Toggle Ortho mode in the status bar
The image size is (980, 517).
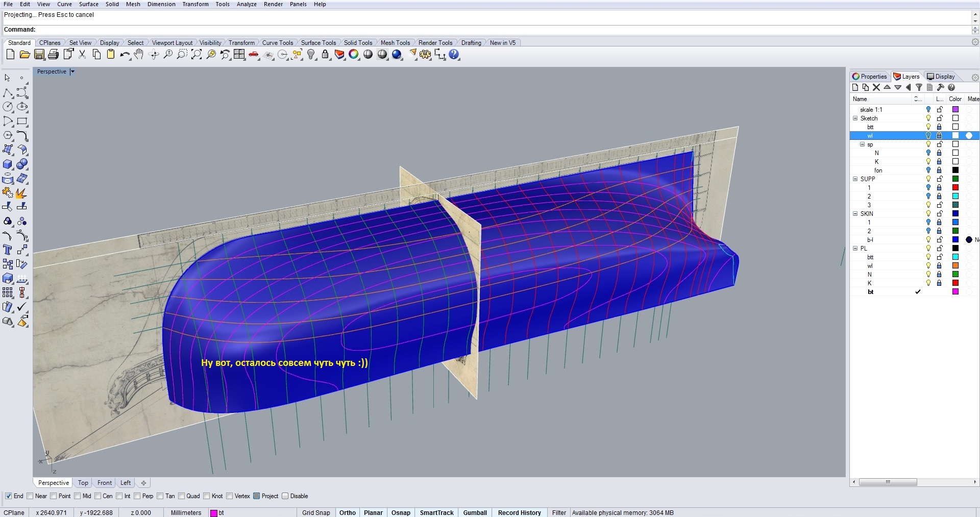[347, 512]
